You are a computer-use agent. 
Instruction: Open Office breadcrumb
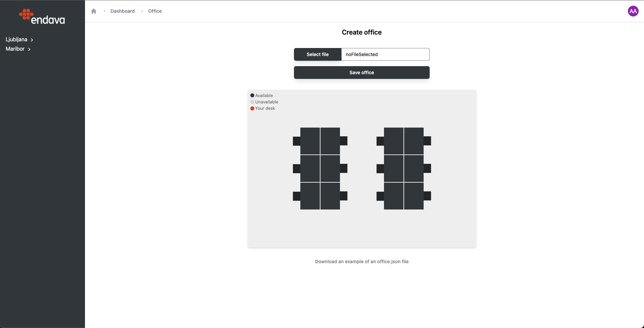155,11
